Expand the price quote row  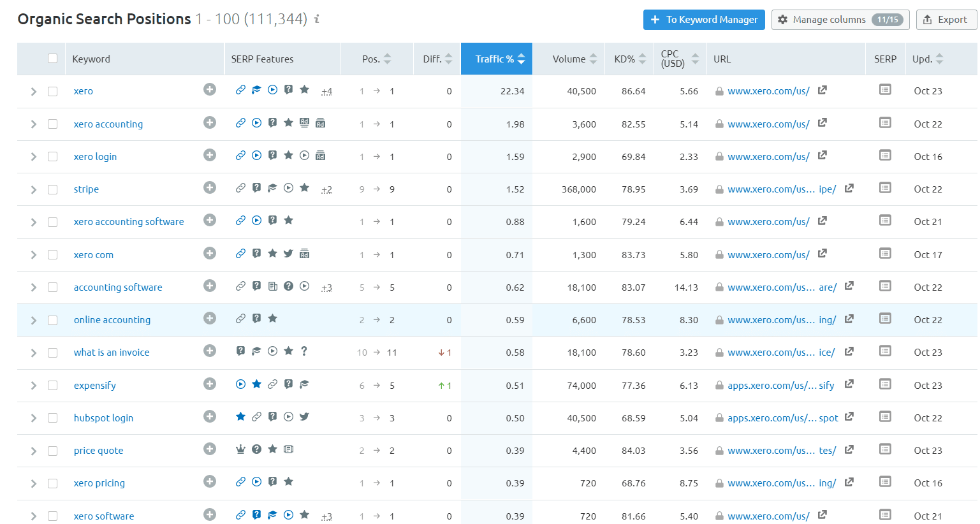pos(33,451)
